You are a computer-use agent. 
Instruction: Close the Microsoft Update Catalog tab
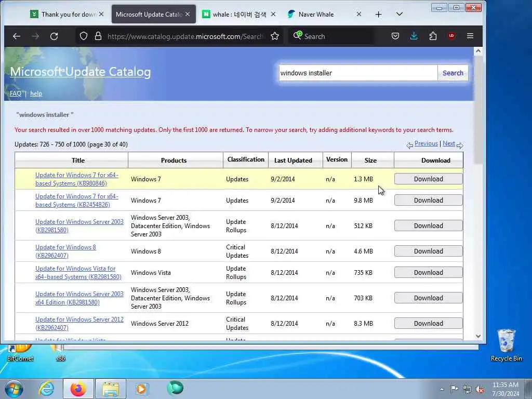(188, 14)
